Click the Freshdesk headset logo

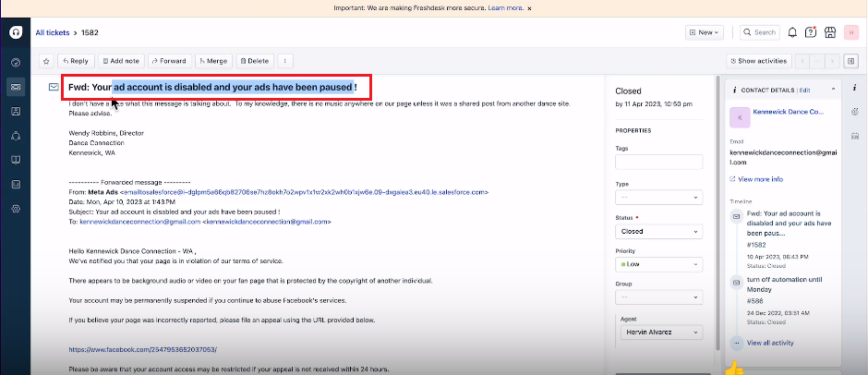tap(16, 32)
